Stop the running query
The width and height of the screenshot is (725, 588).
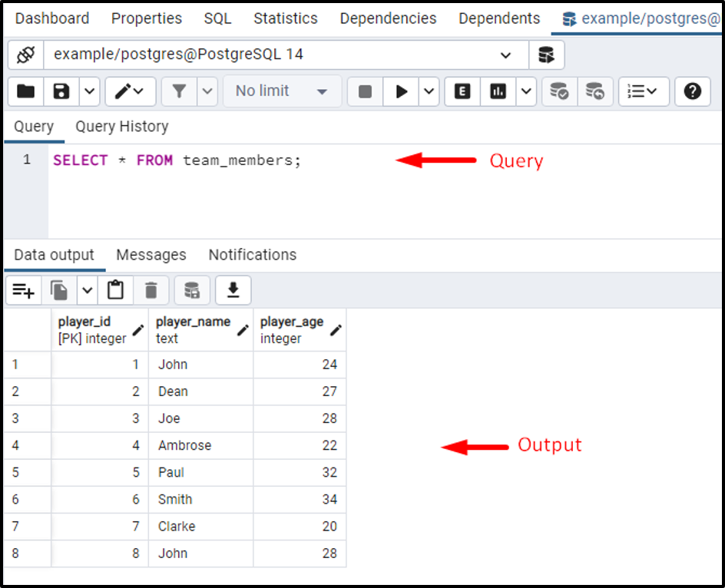[364, 91]
